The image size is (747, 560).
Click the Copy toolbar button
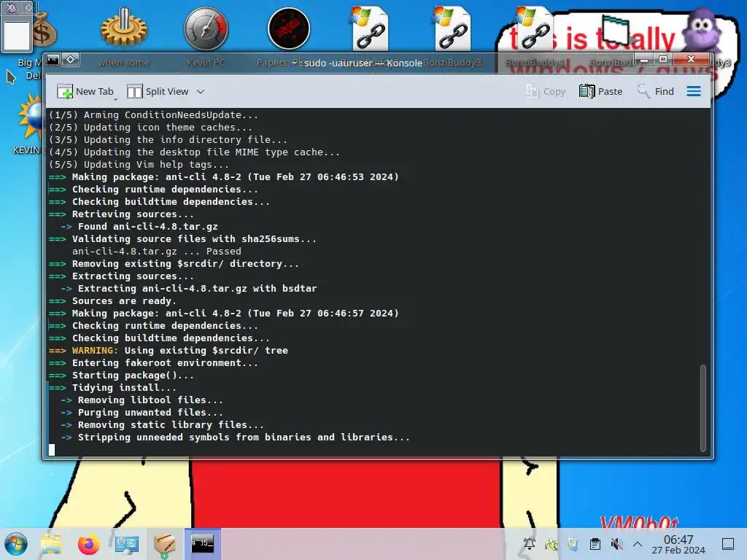[546, 91]
